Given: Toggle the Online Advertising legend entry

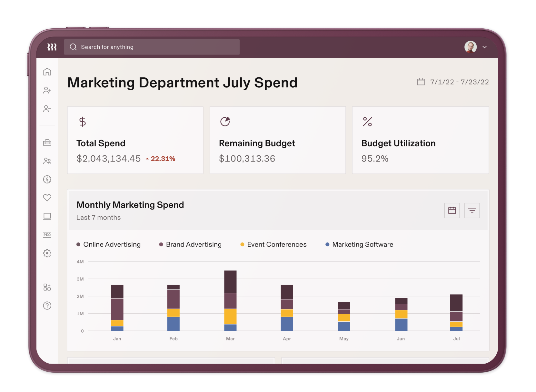Looking at the screenshot, I should click(x=112, y=244).
